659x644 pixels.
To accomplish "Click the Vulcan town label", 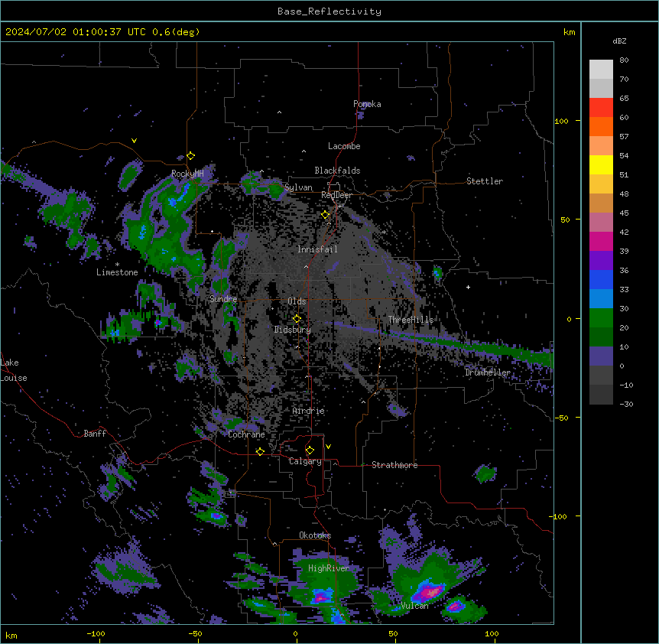I will pos(414,606).
